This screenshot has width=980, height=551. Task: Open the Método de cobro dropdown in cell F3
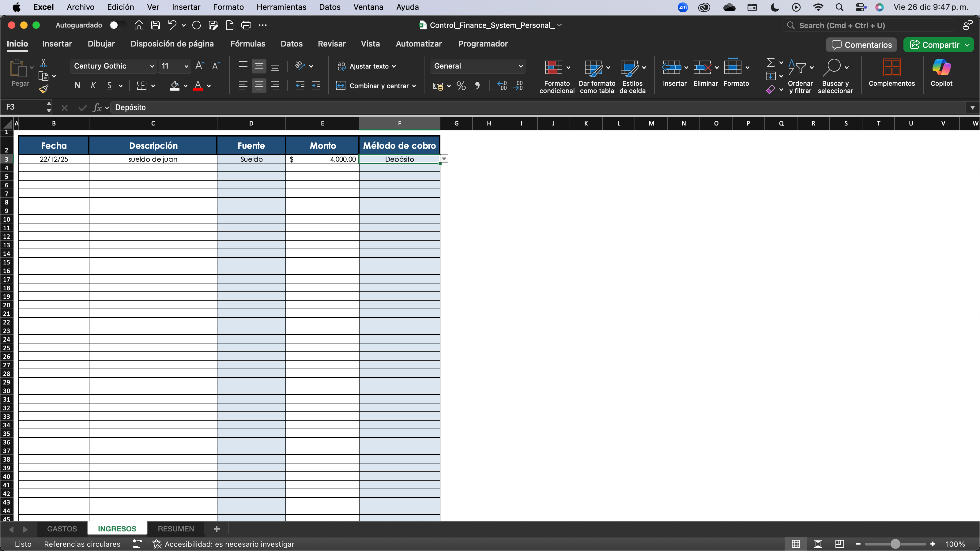tap(444, 159)
